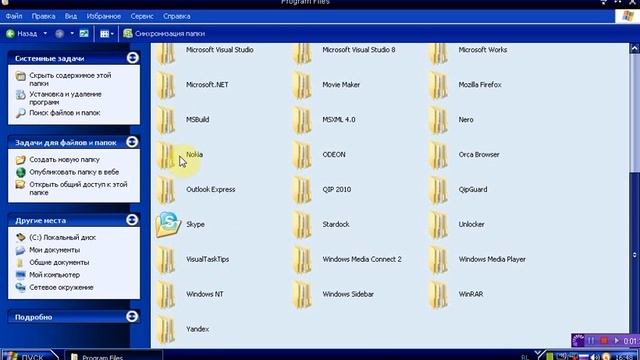Viewport: 640px width, 360px height.
Task: Click the pause button in the recorder widget
Action: pos(591,340)
